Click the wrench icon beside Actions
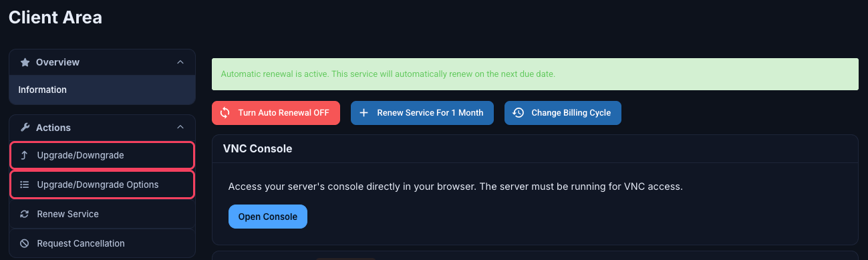This screenshot has width=868, height=260. coord(25,128)
